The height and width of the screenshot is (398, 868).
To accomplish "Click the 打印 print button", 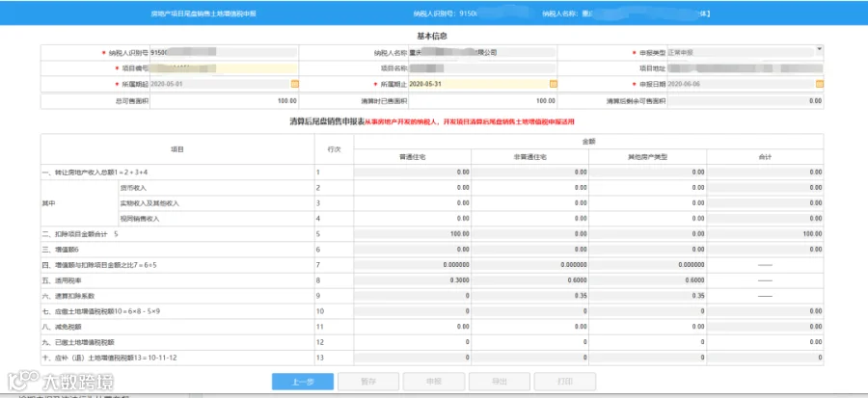I will coord(564,382).
